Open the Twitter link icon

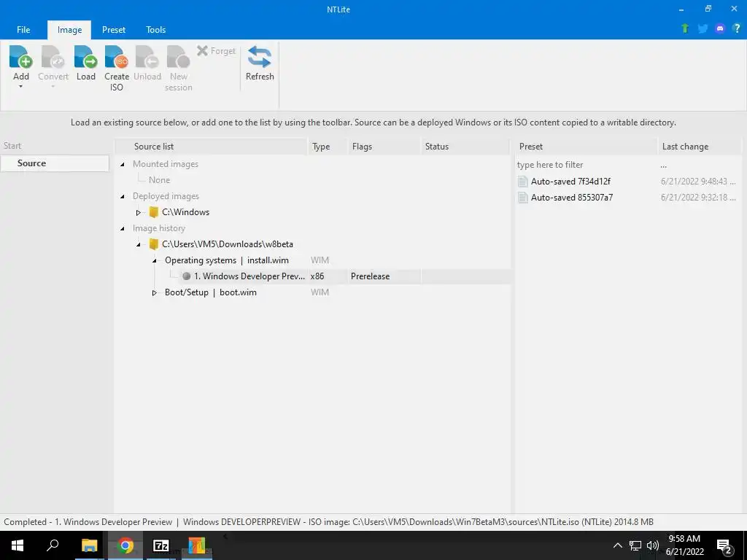[x=703, y=28]
